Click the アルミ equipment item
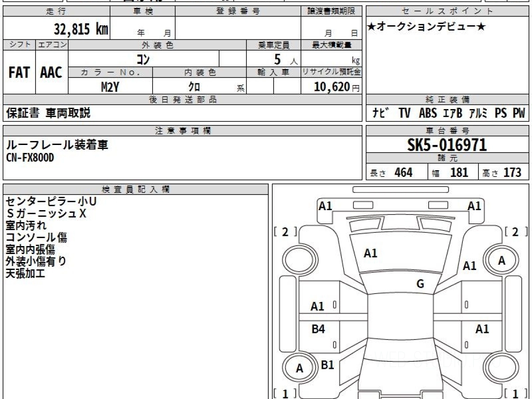 (478, 113)
